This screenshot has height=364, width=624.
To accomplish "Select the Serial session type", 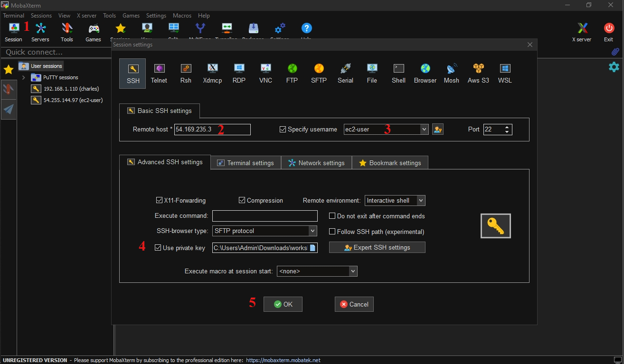I will point(345,73).
